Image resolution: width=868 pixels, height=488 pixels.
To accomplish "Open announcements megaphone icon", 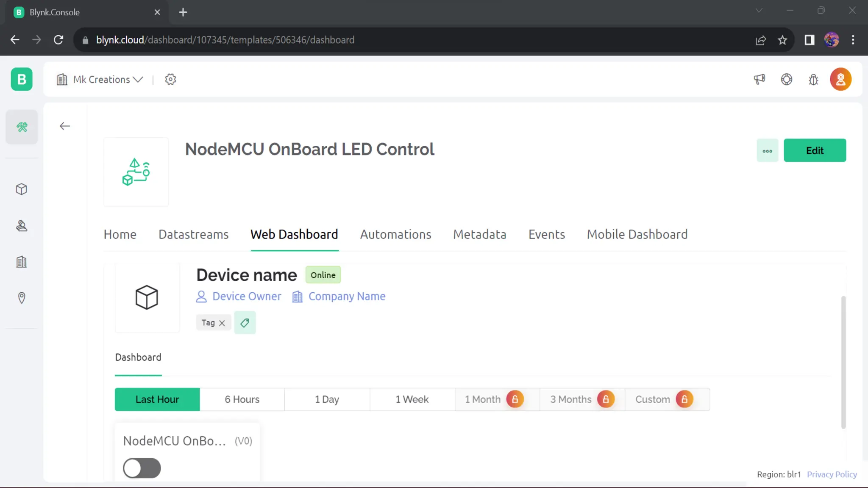I will (759, 79).
